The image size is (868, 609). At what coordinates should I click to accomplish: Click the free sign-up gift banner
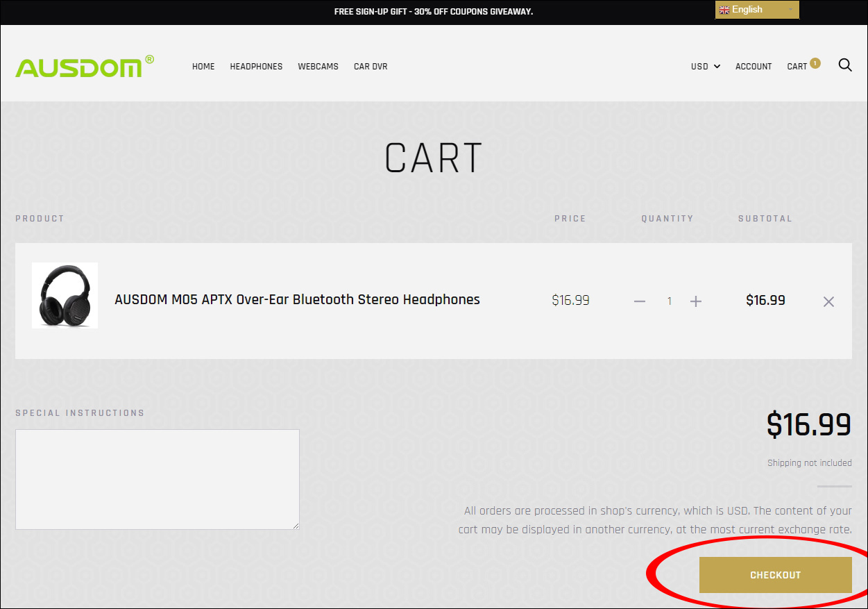434,12
